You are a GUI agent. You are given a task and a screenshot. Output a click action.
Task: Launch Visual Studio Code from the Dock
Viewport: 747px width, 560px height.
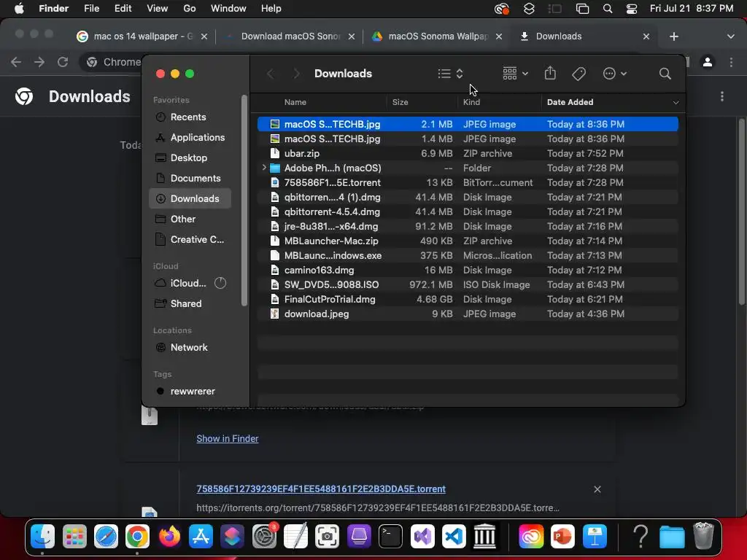click(454, 537)
